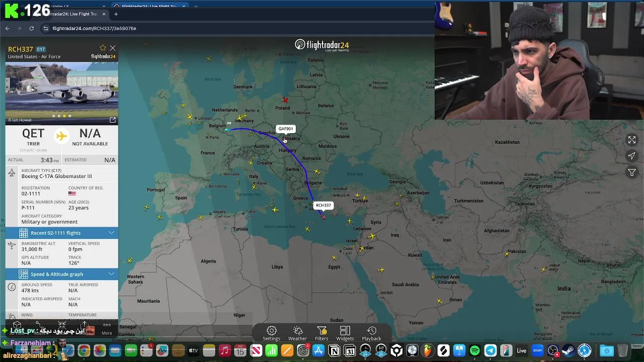Open Photos app from the Dock
The height and width of the screenshot is (362, 644).
tap(100, 351)
